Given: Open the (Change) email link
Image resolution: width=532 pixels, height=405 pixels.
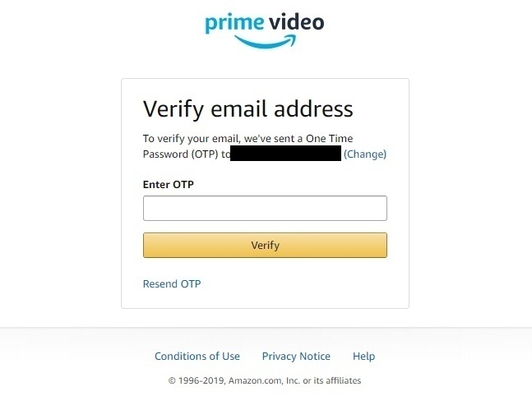Looking at the screenshot, I should (365, 154).
